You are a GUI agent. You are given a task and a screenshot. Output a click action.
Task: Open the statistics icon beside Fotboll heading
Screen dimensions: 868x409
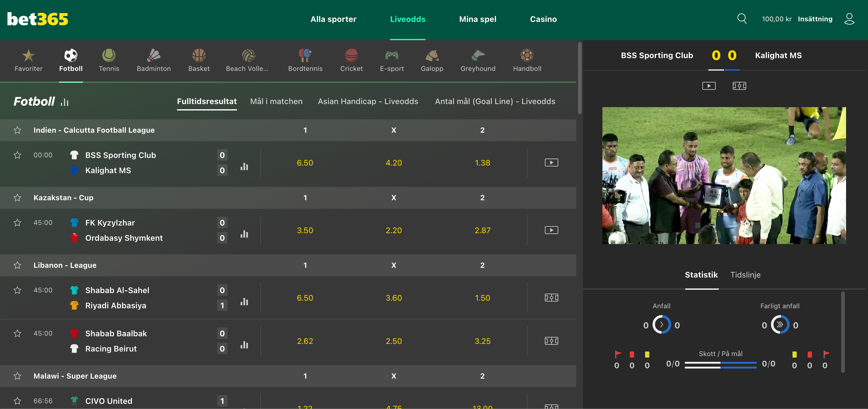(x=65, y=102)
